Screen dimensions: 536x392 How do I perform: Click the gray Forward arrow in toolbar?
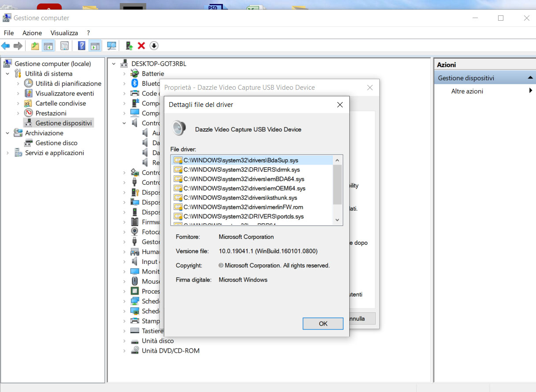[x=18, y=46]
